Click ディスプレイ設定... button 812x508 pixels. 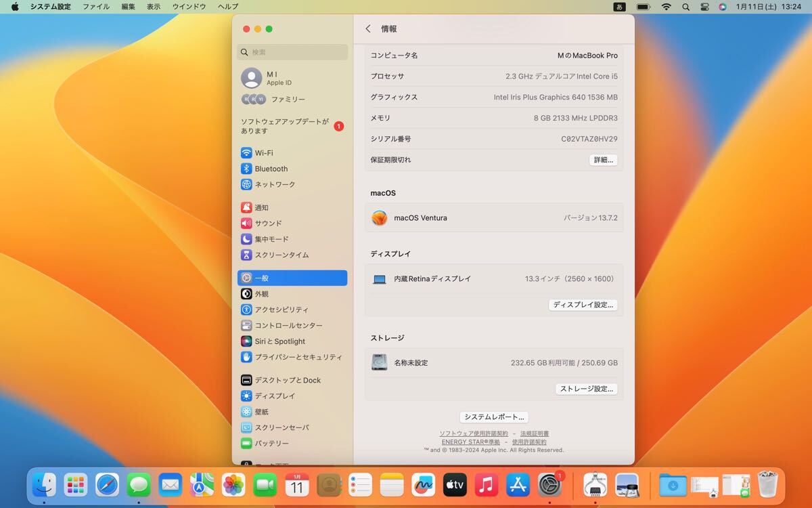pyautogui.click(x=583, y=305)
